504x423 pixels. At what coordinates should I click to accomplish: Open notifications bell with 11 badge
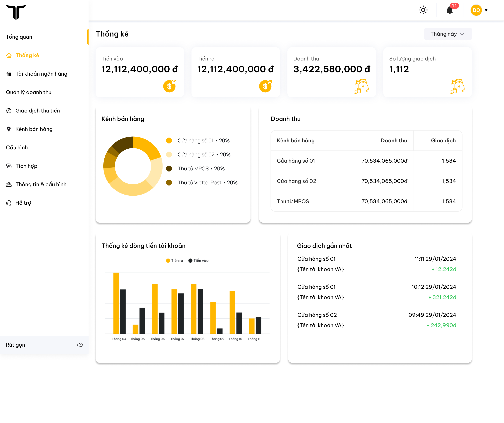[x=450, y=10]
